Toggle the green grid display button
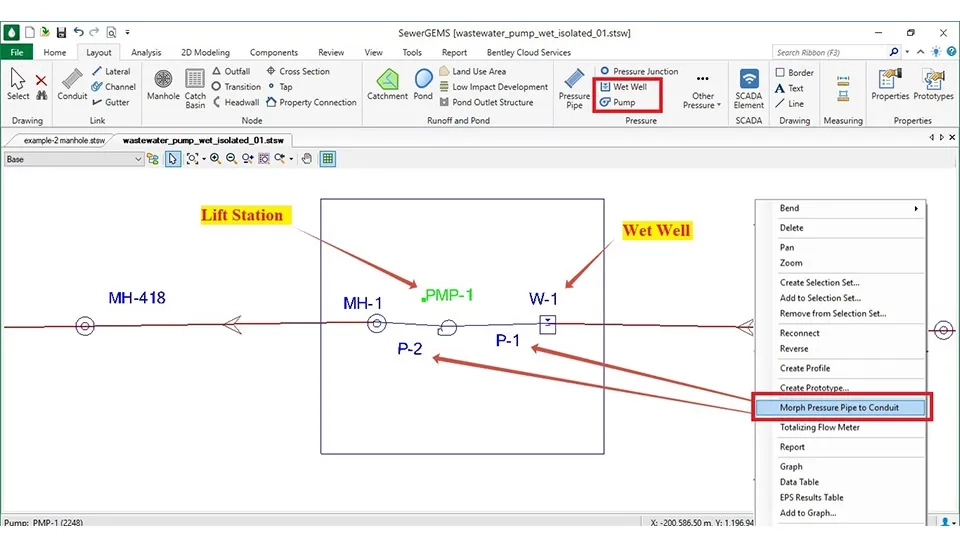 tap(328, 159)
